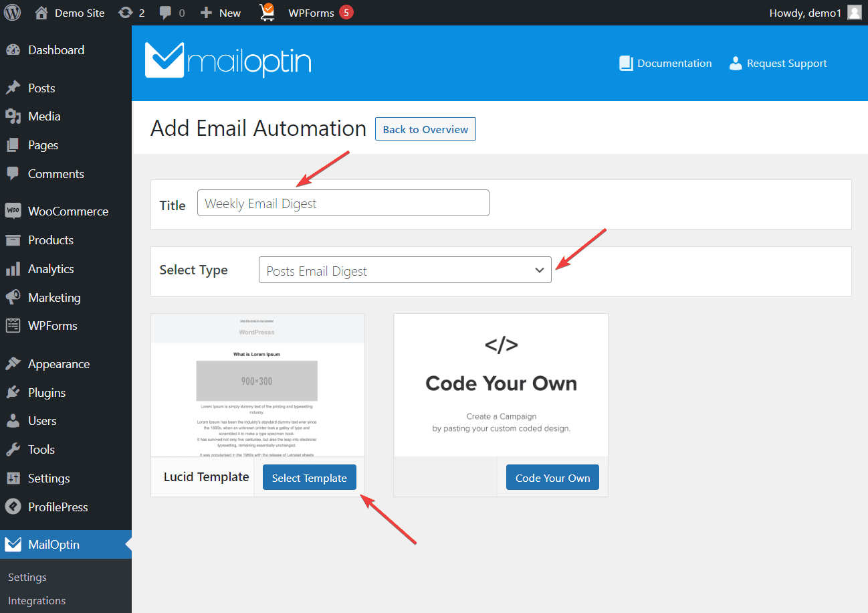Open the comments bubble in the admin bar

click(x=166, y=13)
